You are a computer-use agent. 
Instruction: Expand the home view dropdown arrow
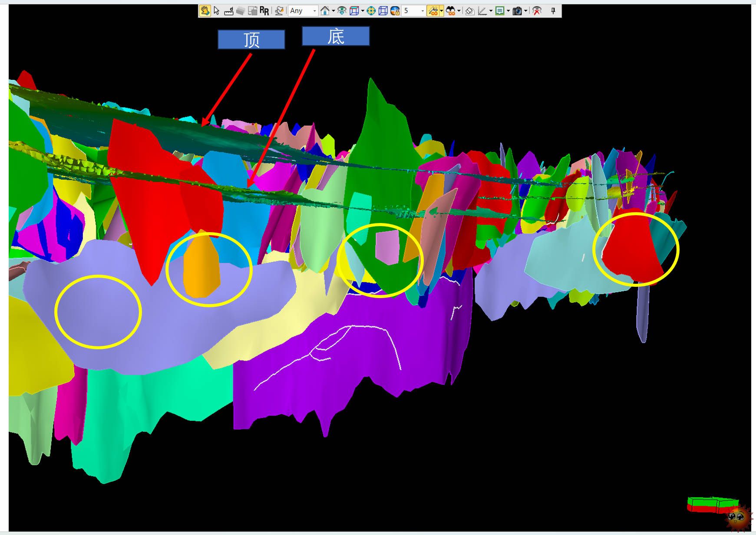[x=333, y=11]
